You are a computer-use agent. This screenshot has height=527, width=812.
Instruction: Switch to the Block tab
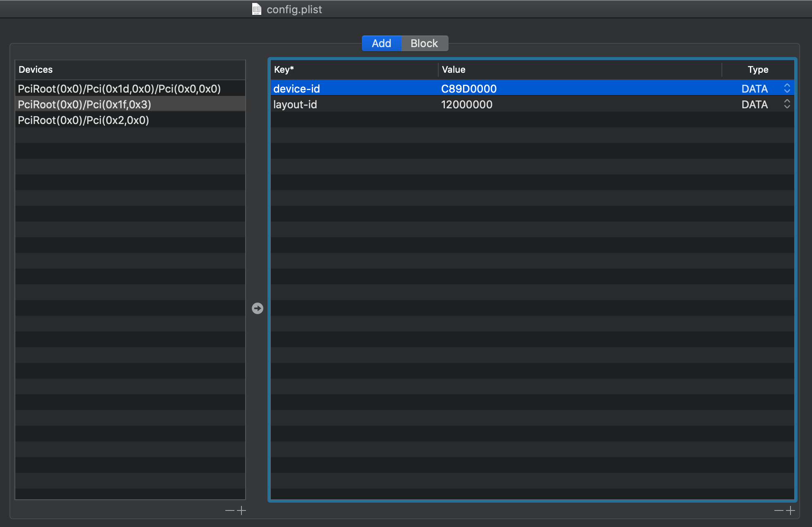[x=425, y=43]
